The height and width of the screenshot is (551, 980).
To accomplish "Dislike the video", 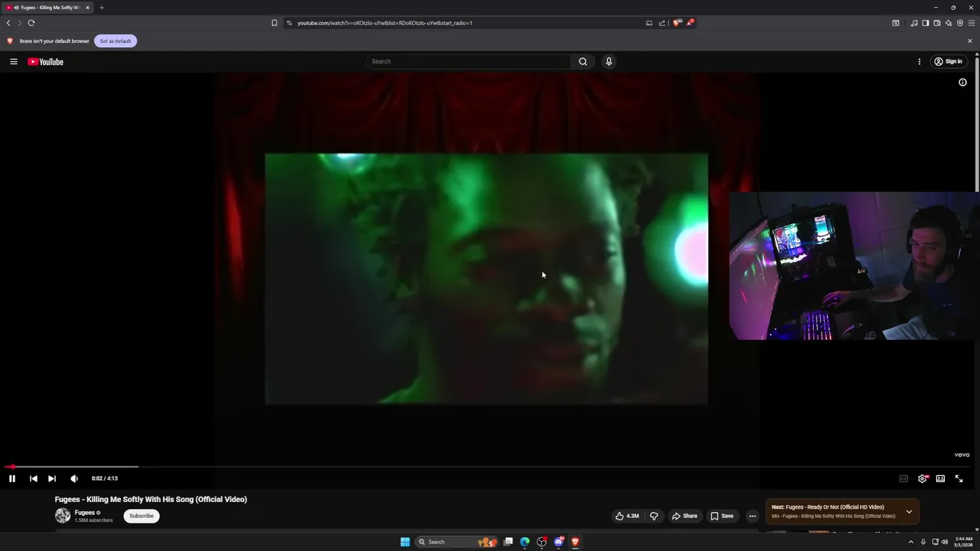I will click(x=654, y=516).
